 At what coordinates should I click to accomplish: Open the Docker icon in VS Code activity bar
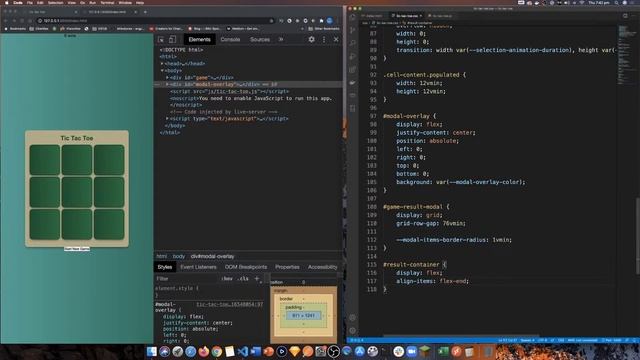pos(353,82)
